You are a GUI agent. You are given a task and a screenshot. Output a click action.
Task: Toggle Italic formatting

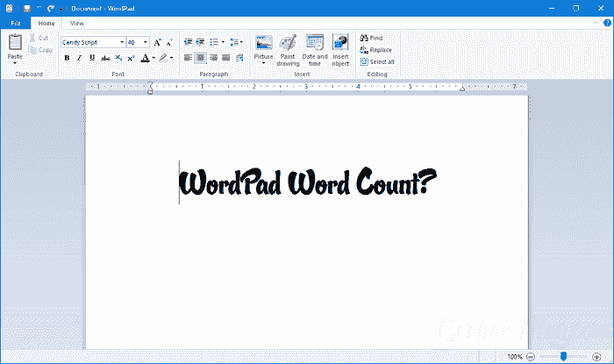[x=80, y=58]
